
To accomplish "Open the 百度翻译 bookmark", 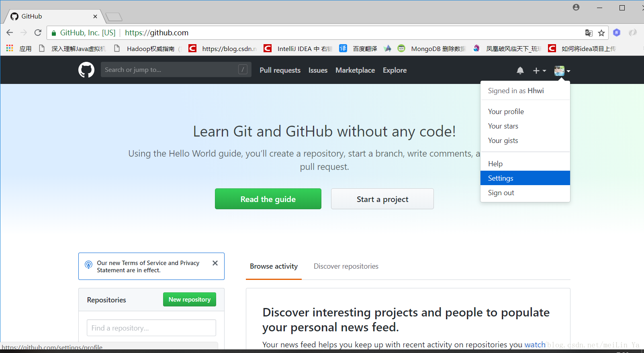I will pos(358,49).
